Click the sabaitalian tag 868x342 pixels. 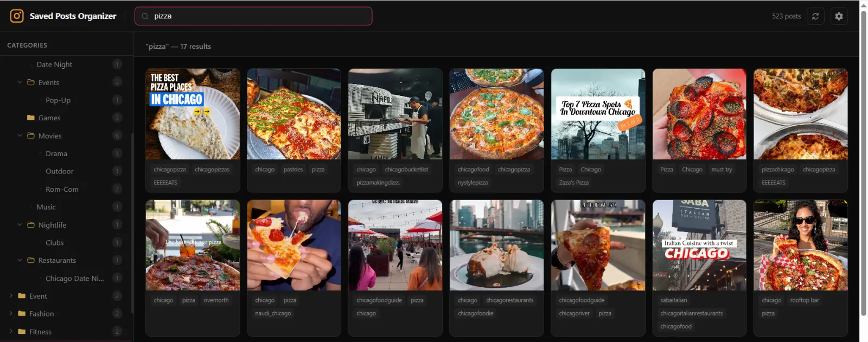pos(673,300)
